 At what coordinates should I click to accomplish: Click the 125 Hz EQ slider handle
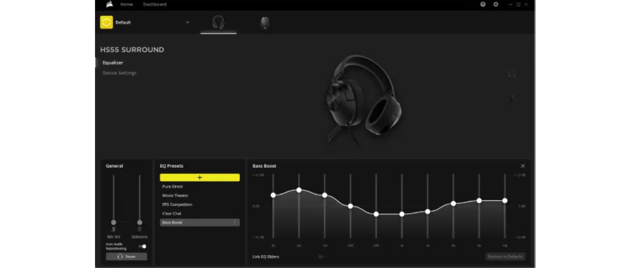[325, 195]
